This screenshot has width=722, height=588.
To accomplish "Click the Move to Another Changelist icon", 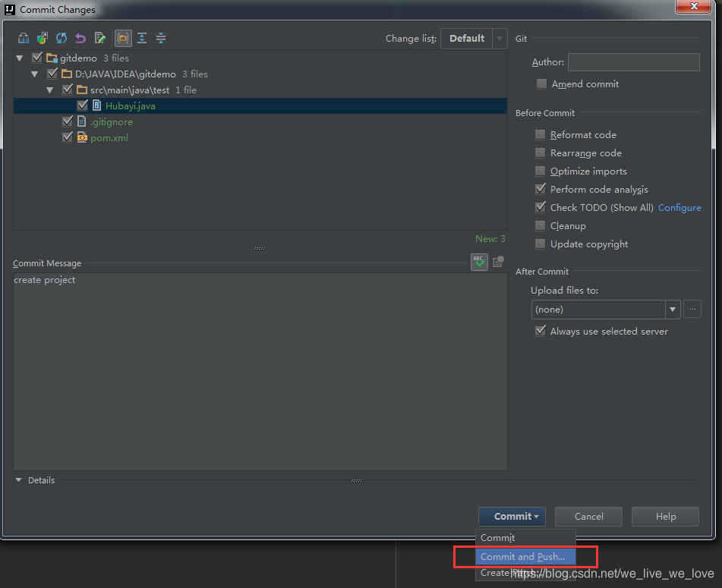I will pos(43,38).
